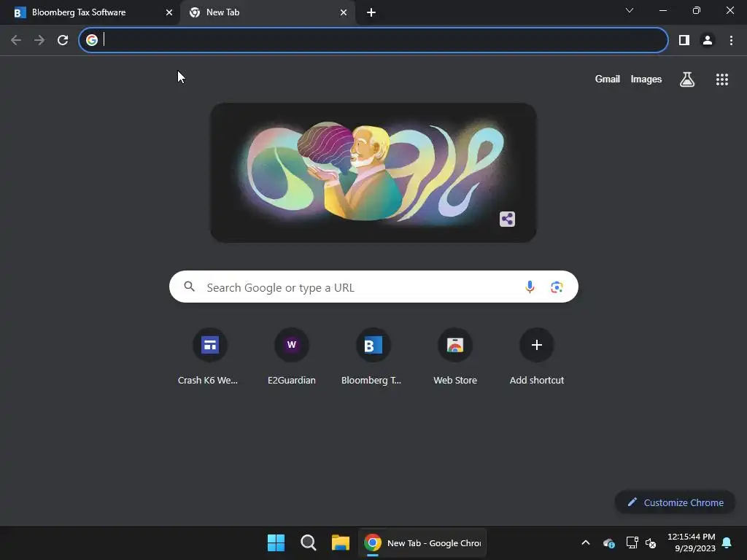Click the muted volume tray icon

click(651, 542)
